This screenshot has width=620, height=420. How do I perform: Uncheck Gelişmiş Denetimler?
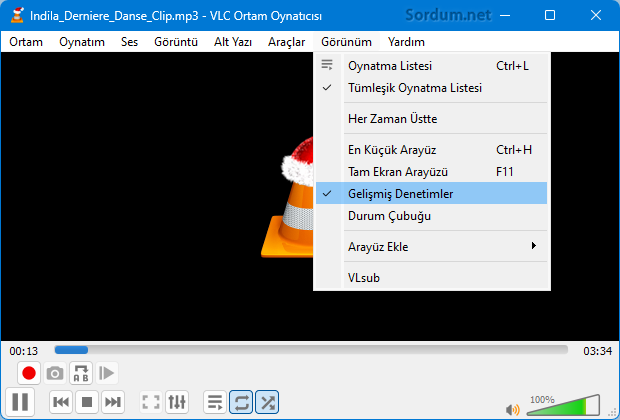click(x=431, y=193)
